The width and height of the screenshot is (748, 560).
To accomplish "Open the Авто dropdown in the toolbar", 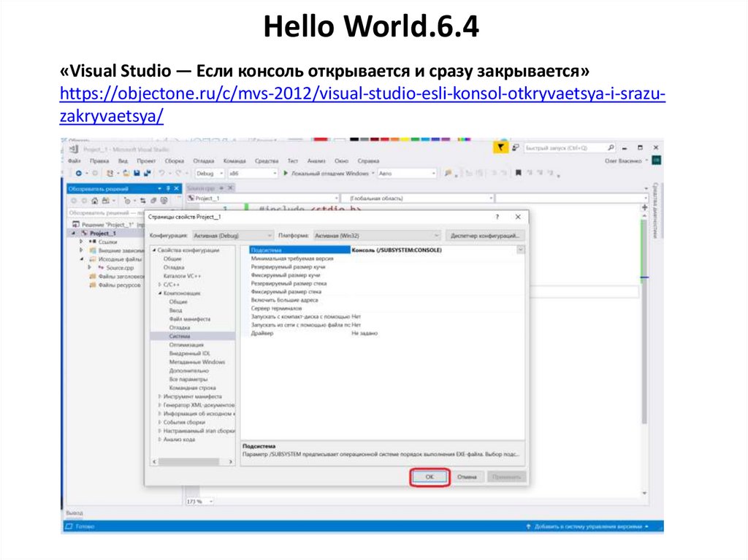I will (x=407, y=173).
